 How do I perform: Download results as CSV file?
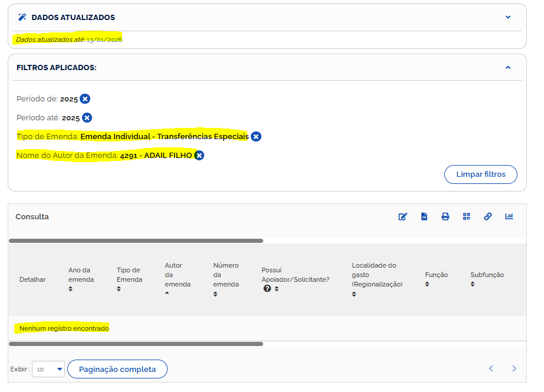coord(424,216)
